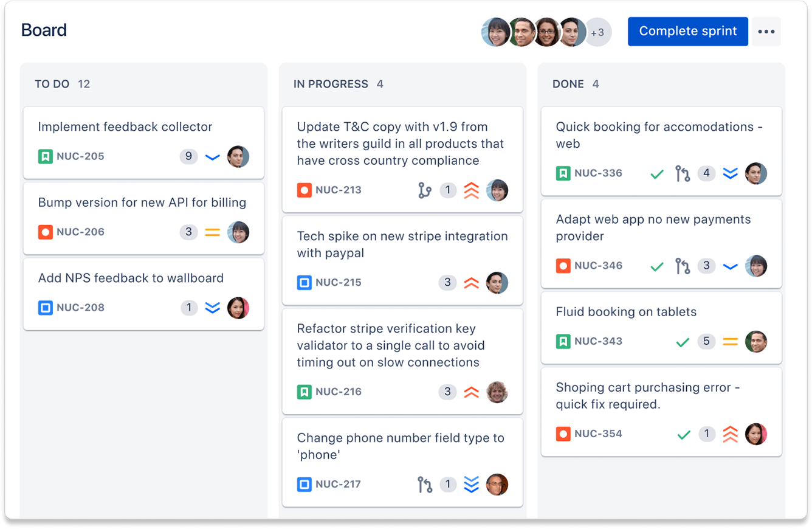812x529 pixels.
Task: Click the medium priority indicator on NUC-206
Action: click(x=212, y=232)
